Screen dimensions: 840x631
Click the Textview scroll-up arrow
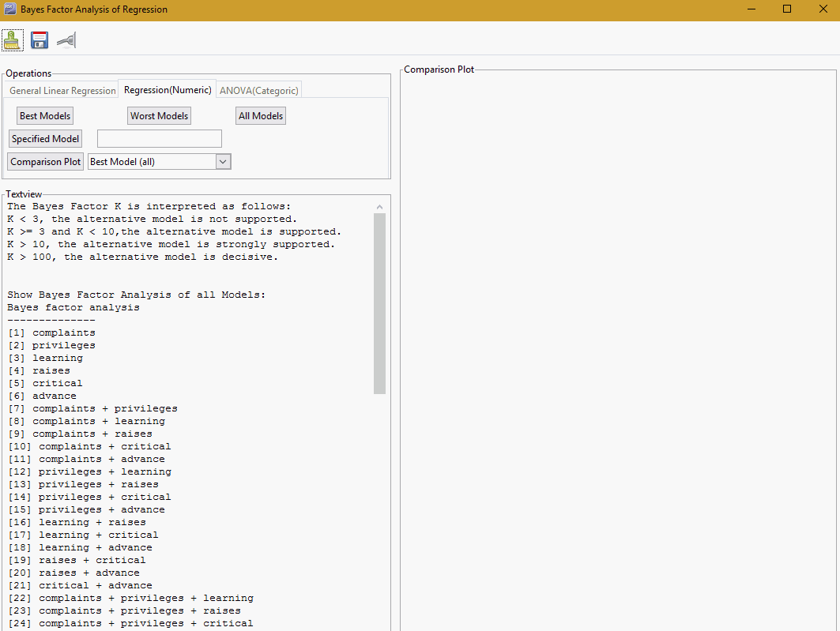(x=380, y=207)
